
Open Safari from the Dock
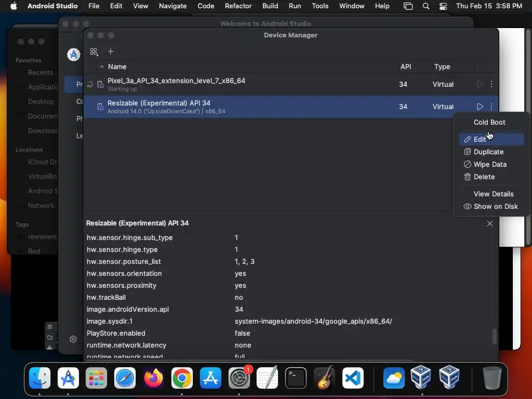point(125,378)
